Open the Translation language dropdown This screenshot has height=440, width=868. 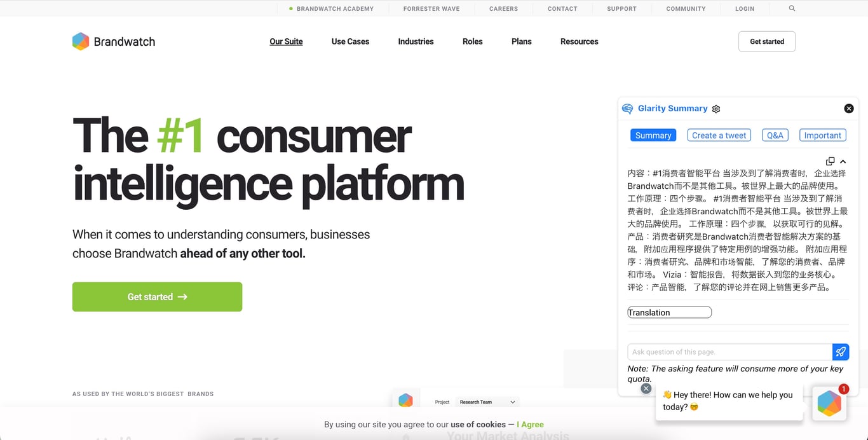click(670, 312)
